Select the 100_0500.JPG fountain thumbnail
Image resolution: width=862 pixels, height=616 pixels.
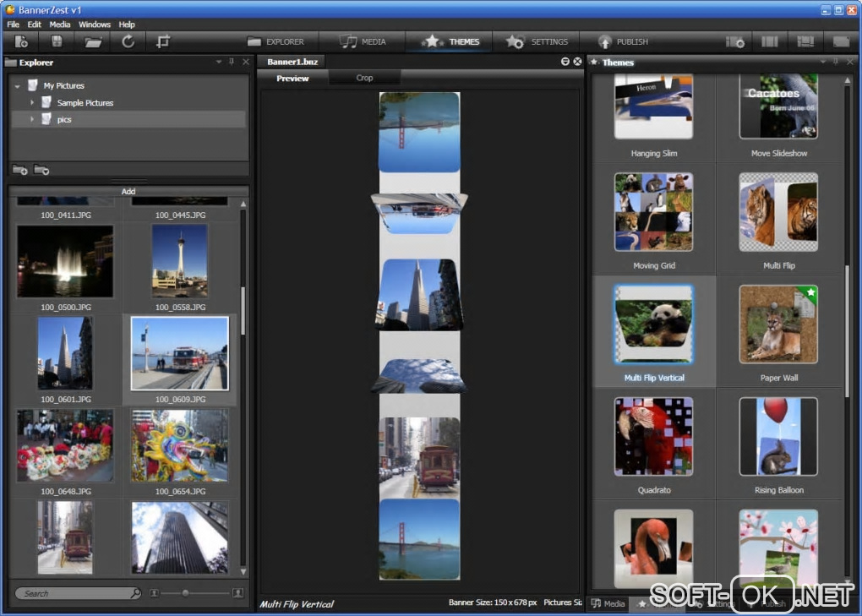(65, 262)
